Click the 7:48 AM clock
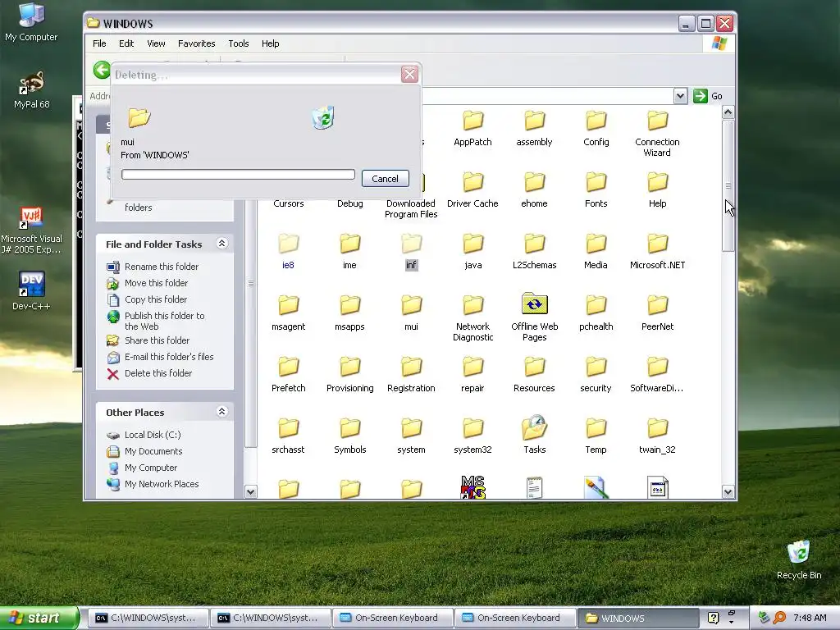840x630 pixels. (x=810, y=618)
